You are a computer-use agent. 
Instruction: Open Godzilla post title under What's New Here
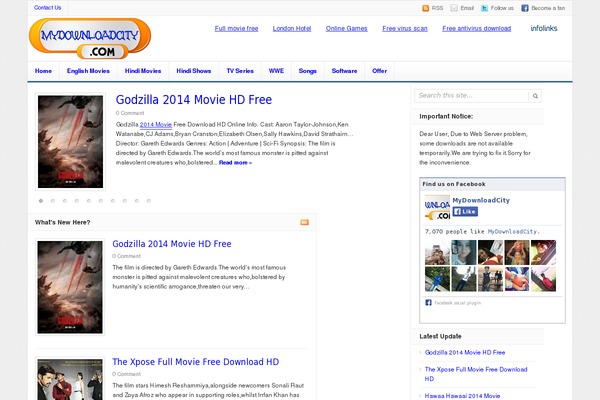click(172, 244)
